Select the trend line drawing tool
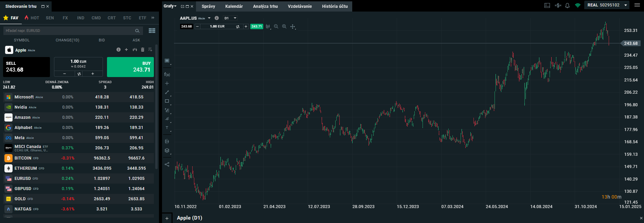Viewport: 644px width, 223px height. [x=167, y=92]
